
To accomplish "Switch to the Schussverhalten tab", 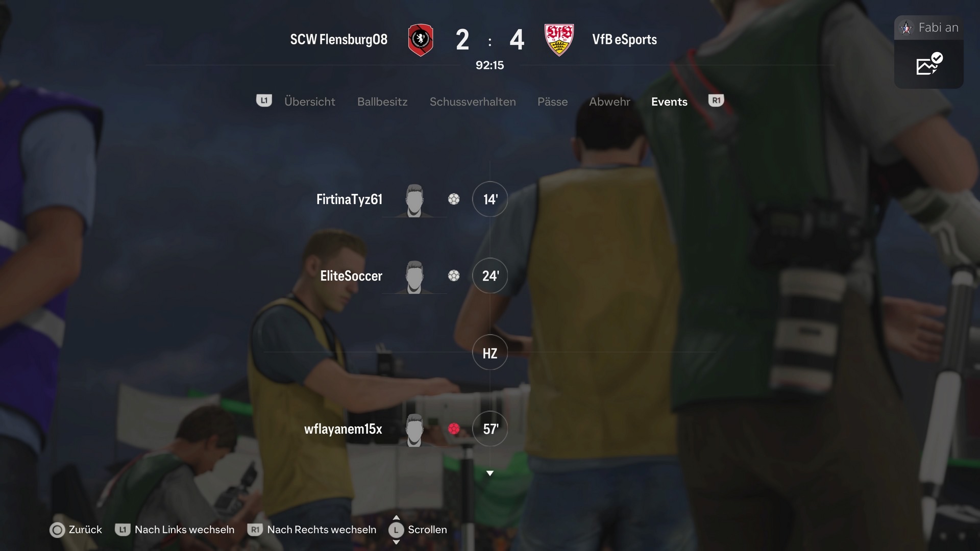I will click(x=473, y=102).
